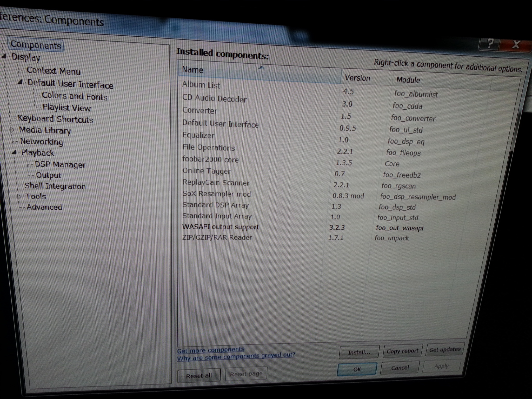Open the Context Menu page

point(54,71)
